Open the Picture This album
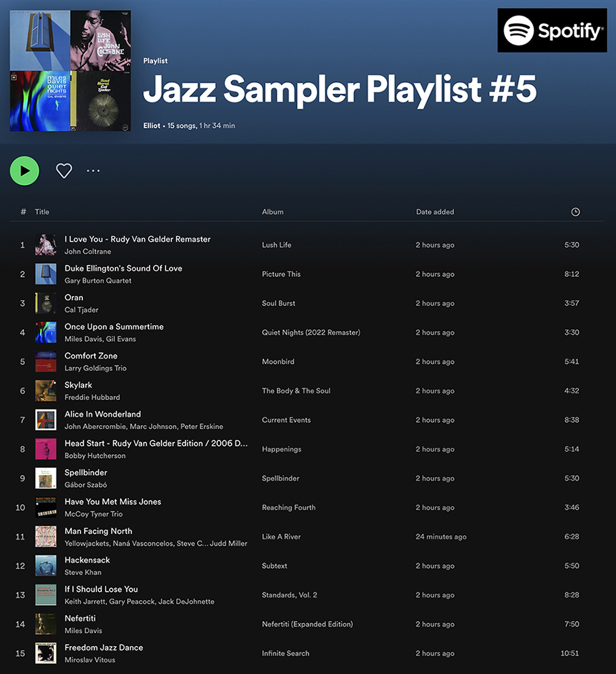 pyautogui.click(x=281, y=274)
